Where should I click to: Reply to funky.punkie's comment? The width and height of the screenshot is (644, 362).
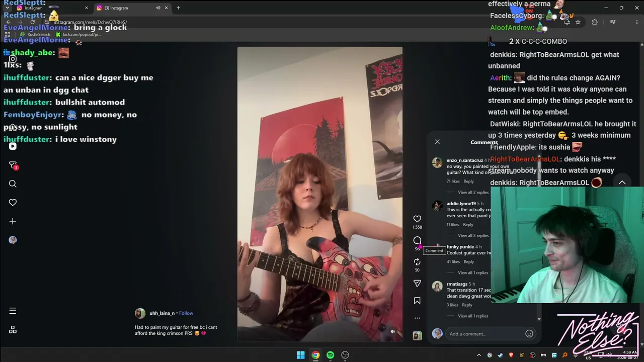coord(468,262)
